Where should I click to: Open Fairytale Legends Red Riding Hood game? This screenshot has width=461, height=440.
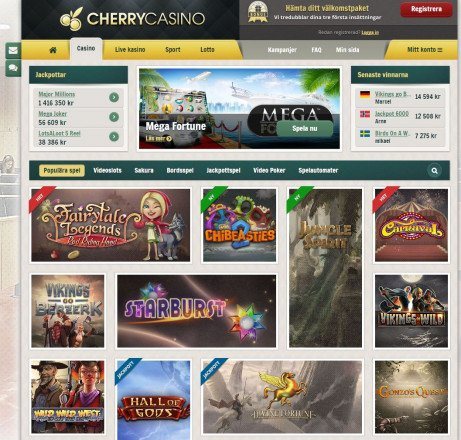tap(111, 225)
